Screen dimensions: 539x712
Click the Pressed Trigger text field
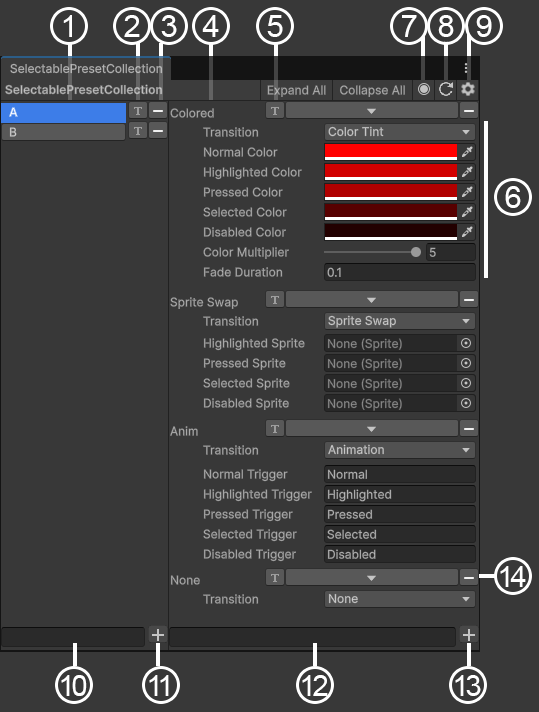[400, 514]
